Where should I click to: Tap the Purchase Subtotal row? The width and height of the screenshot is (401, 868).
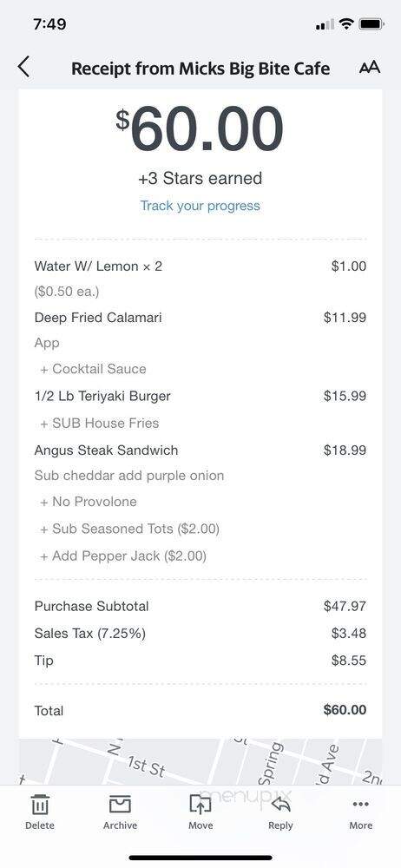pyautogui.click(x=200, y=606)
